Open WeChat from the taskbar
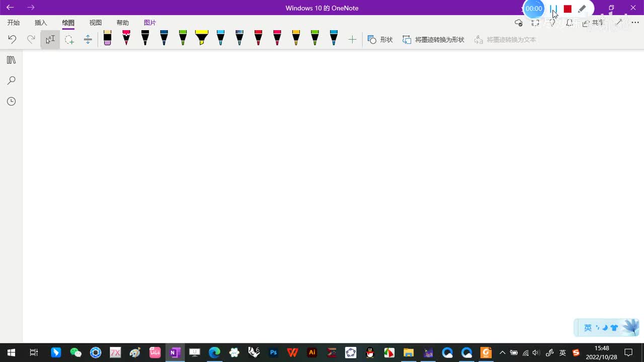Screen dimensions: 644x362 (75, 352)
